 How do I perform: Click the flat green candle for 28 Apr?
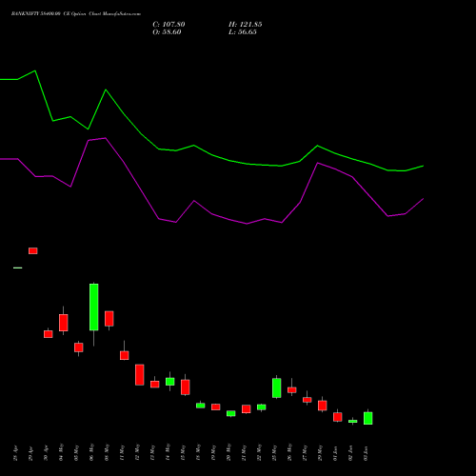[18, 268]
